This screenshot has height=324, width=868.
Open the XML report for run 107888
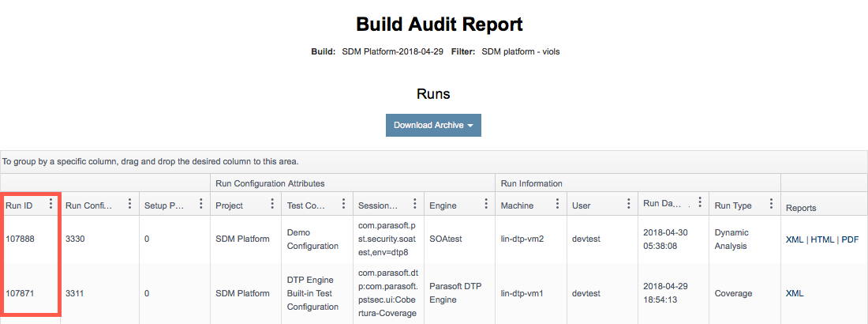[x=795, y=239]
